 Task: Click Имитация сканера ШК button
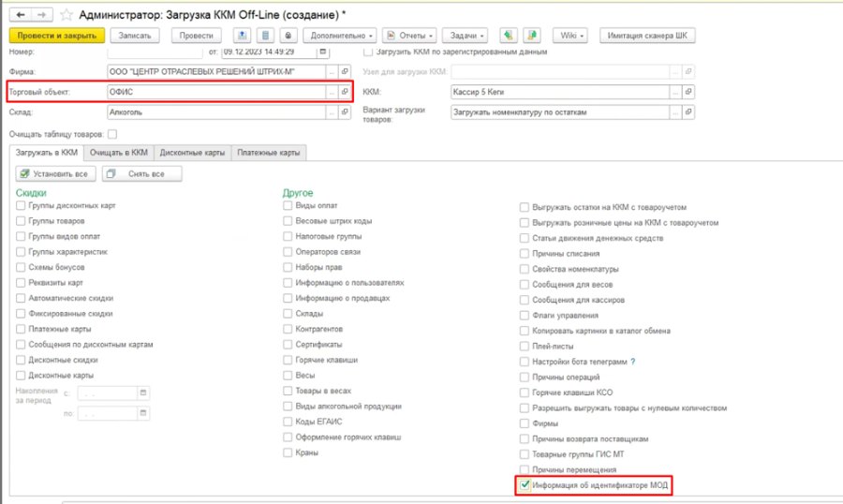click(647, 36)
